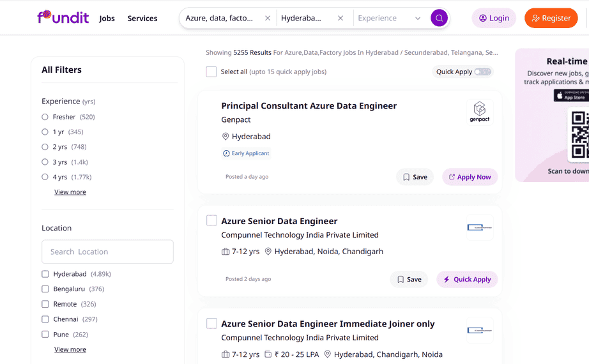Select the 4 yrs experience option
This screenshot has width=589, height=364.
point(45,177)
